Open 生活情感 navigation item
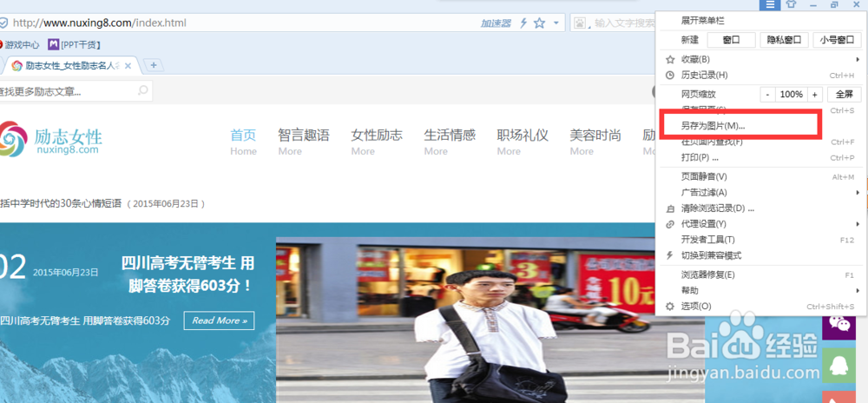The width and height of the screenshot is (868, 403). pyautogui.click(x=450, y=142)
